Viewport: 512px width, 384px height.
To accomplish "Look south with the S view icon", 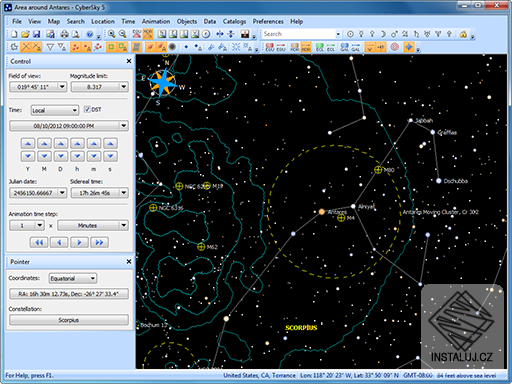I will tap(184, 34).
